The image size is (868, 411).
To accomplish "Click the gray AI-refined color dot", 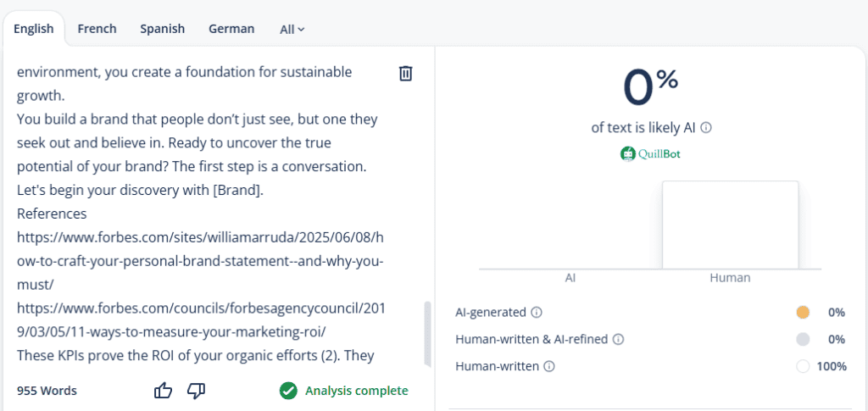I will 803,339.
